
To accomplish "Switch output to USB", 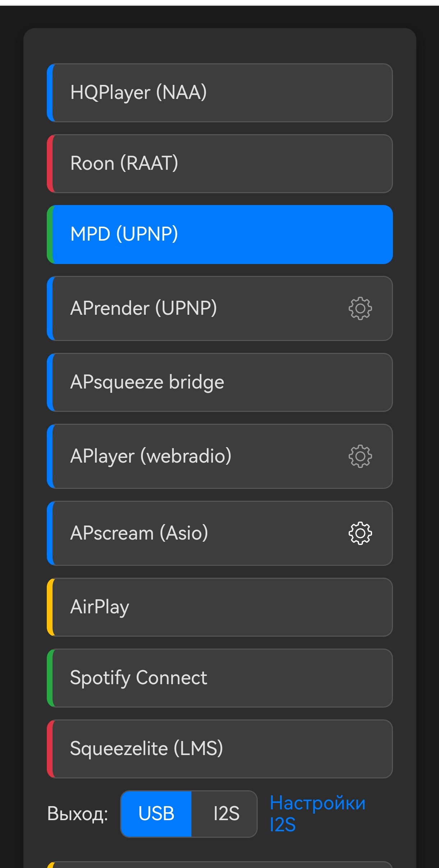I will pos(156,814).
